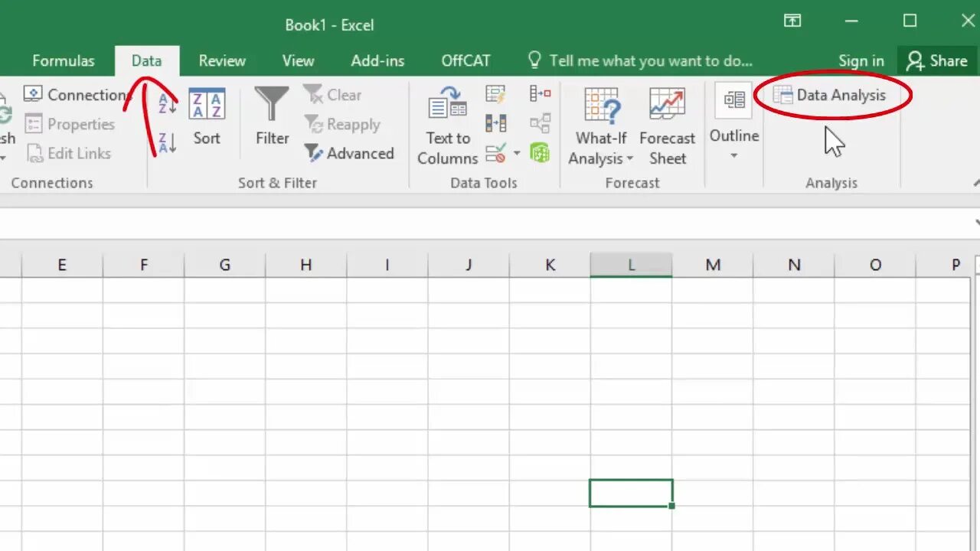Select column E header
Viewport: 980px width, 551px height.
[x=62, y=266]
